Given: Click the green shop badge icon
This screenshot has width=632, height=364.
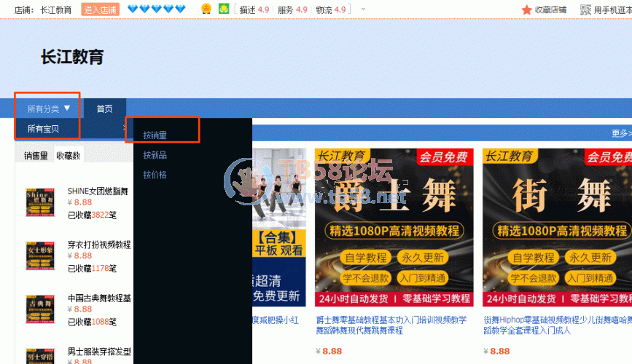Looking at the screenshot, I should point(224,9).
